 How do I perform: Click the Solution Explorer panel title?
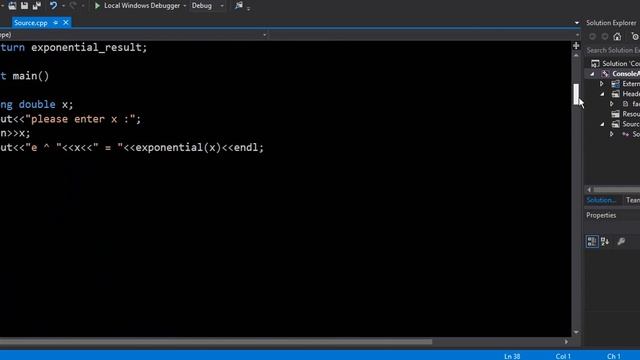[x=611, y=23]
